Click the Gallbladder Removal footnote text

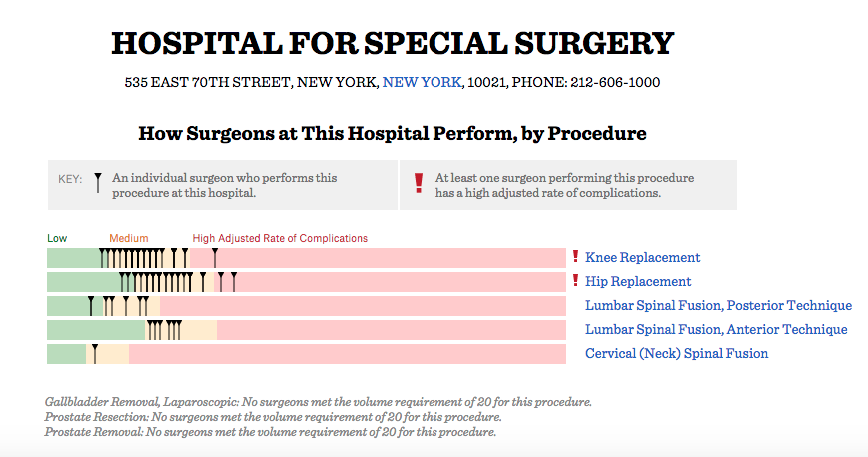[319, 402]
